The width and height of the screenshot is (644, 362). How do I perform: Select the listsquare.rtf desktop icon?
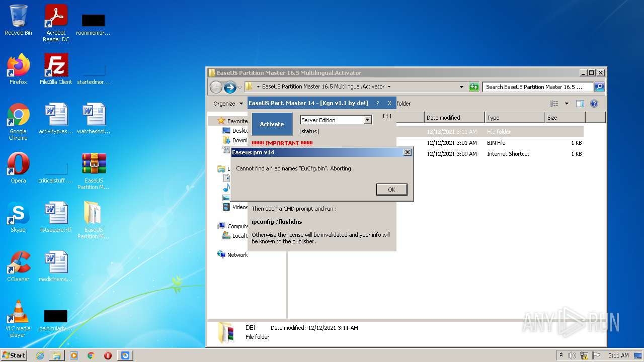pyautogui.click(x=56, y=217)
